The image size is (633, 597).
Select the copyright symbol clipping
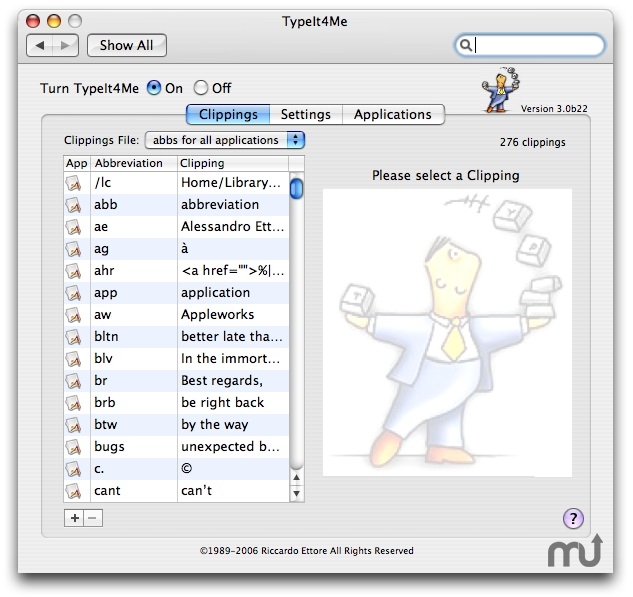click(187, 468)
